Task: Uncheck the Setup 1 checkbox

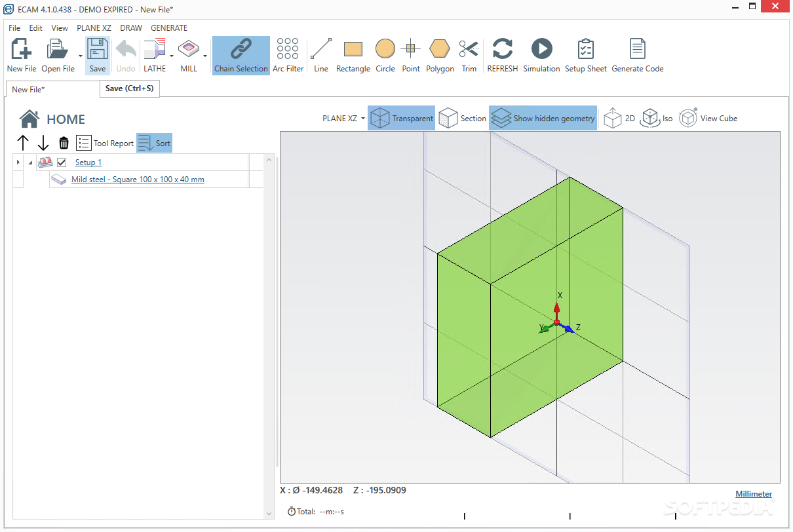Action: (x=62, y=162)
